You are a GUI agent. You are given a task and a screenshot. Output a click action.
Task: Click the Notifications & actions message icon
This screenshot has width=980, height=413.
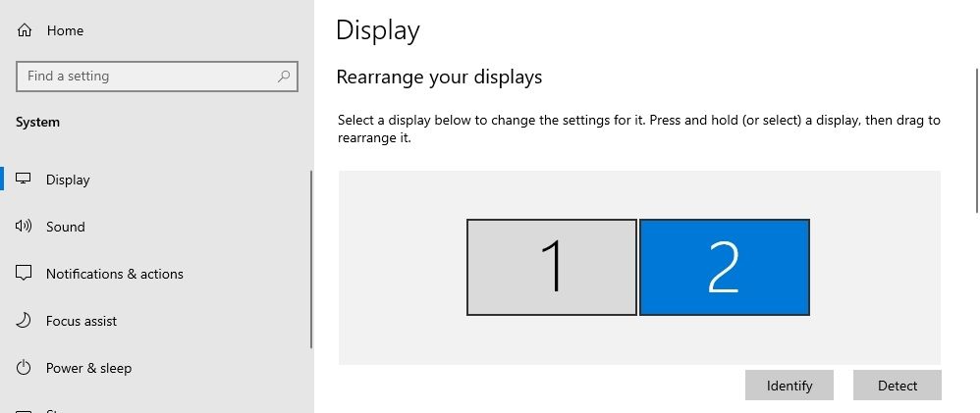pyautogui.click(x=25, y=274)
